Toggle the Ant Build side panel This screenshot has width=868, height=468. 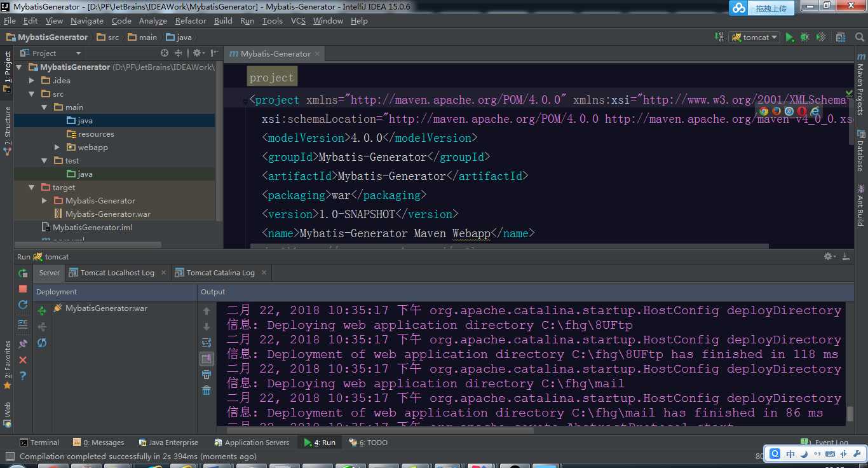[x=861, y=205]
